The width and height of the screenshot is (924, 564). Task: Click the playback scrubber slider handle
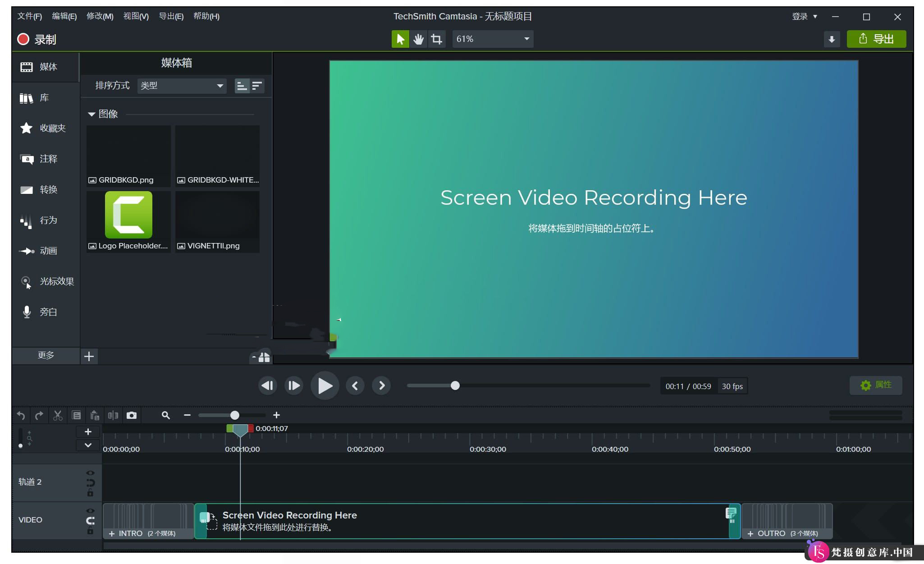coord(455,386)
